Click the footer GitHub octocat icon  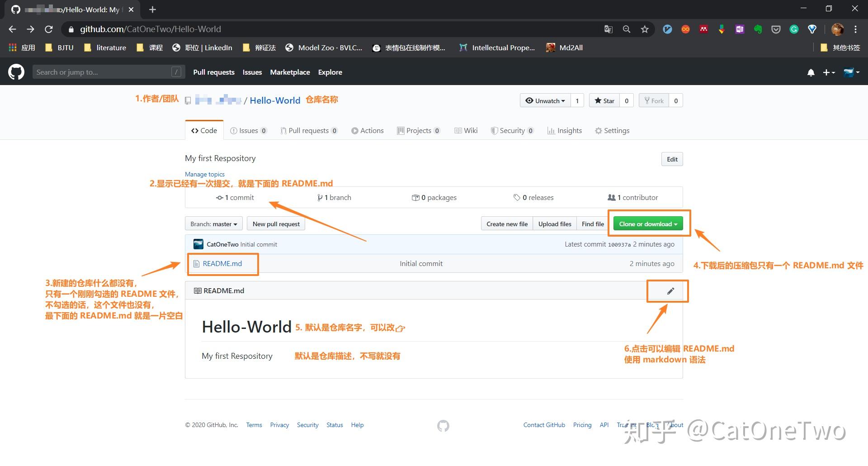pyautogui.click(x=443, y=426)
